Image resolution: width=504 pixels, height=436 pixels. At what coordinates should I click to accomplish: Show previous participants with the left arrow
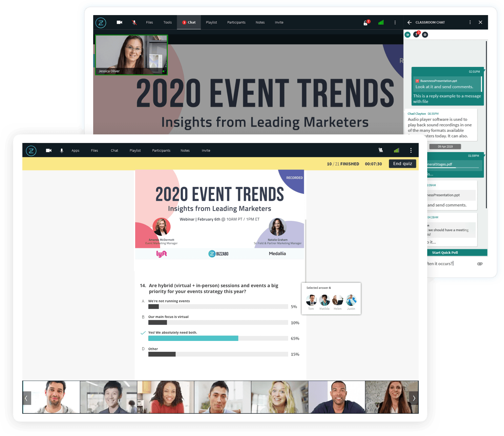tap(27, 398)
